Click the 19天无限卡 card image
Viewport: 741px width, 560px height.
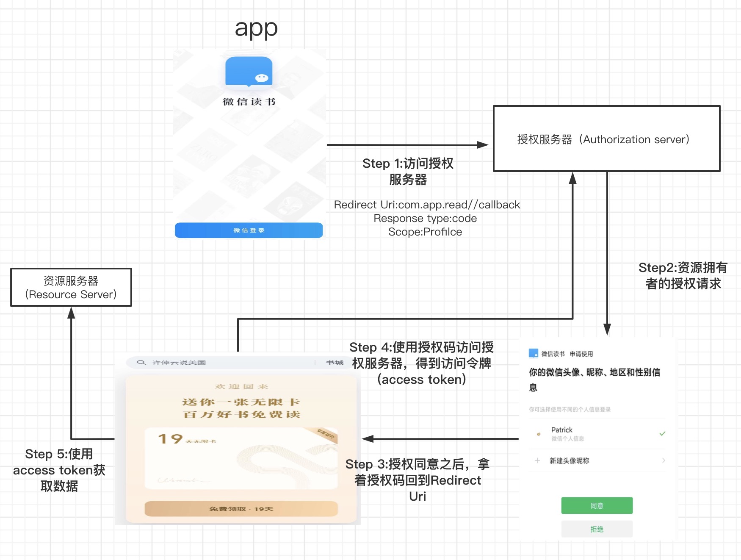(241, 458)
